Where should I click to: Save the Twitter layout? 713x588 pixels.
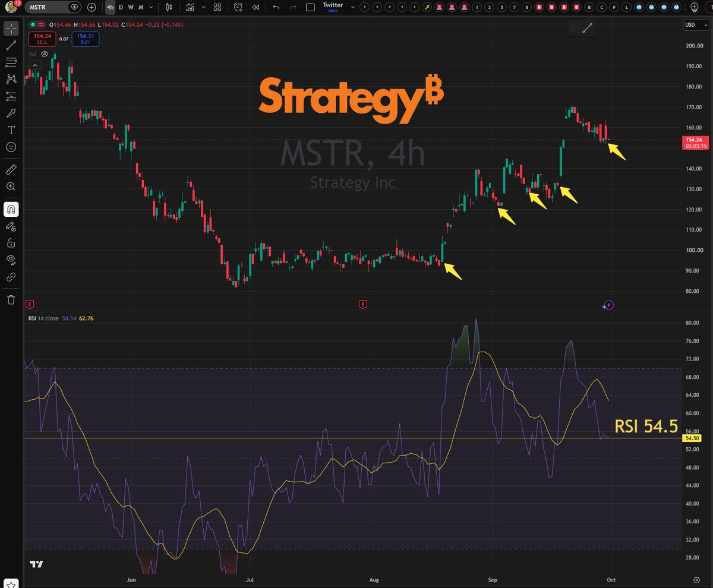coord(333,10)
